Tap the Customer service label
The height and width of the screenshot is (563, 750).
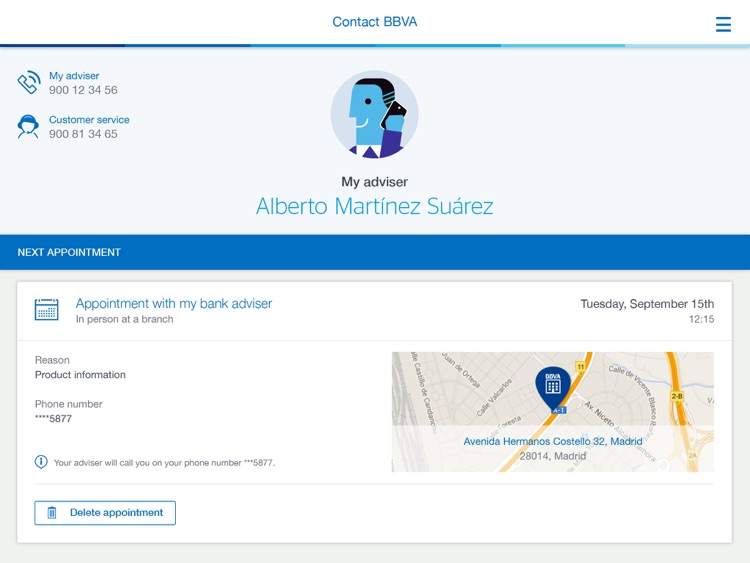(x=89, y=120)
